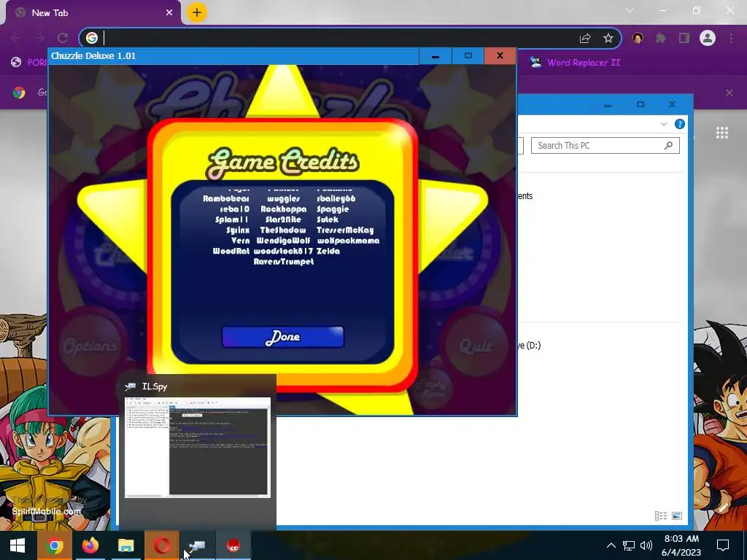Toggle the Chrome side panel icon
The image size is (747, 560).
(684, 38)
